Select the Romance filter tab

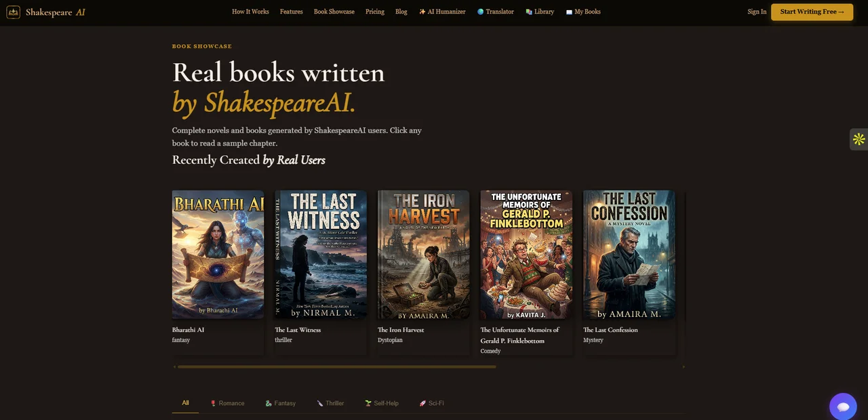[x=227, y=403]
